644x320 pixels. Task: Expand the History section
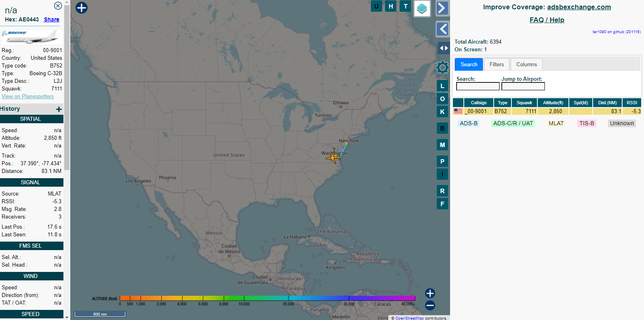[59, 109]
